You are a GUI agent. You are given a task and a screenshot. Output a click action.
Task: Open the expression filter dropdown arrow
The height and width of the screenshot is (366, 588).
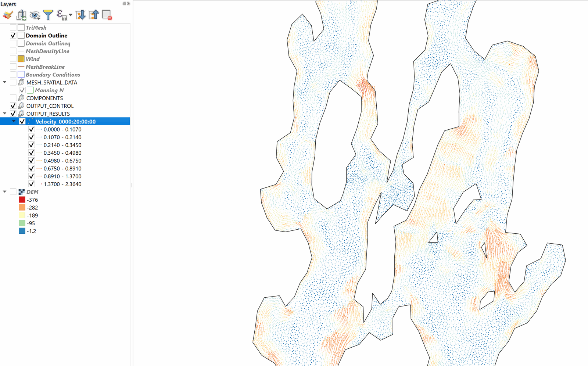[x=71, y=15]
